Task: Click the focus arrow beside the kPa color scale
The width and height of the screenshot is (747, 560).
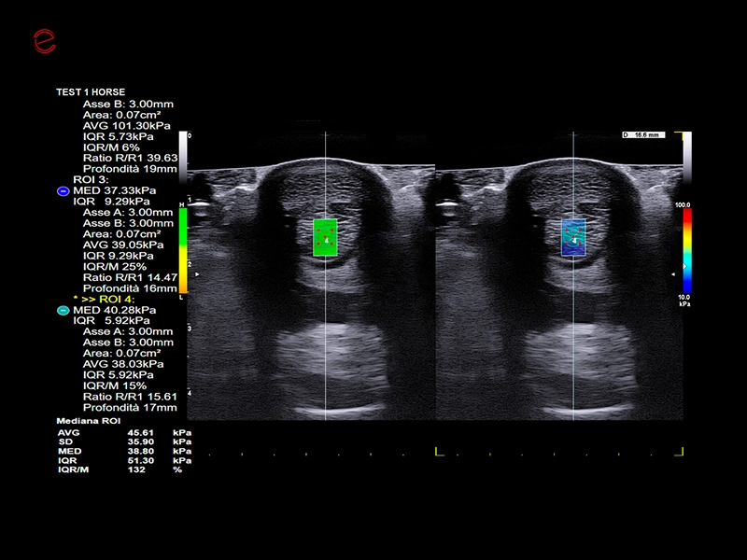Action: [674, 274]
